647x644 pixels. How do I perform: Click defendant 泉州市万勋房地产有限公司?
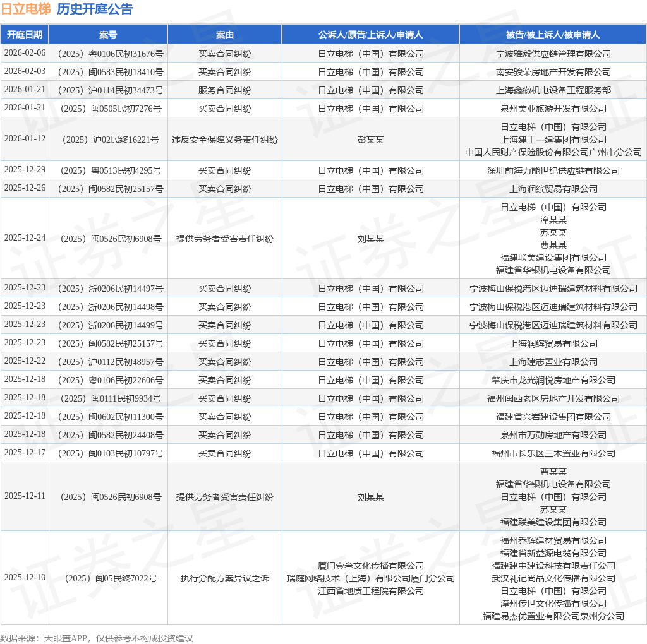[x=553, y=436]
